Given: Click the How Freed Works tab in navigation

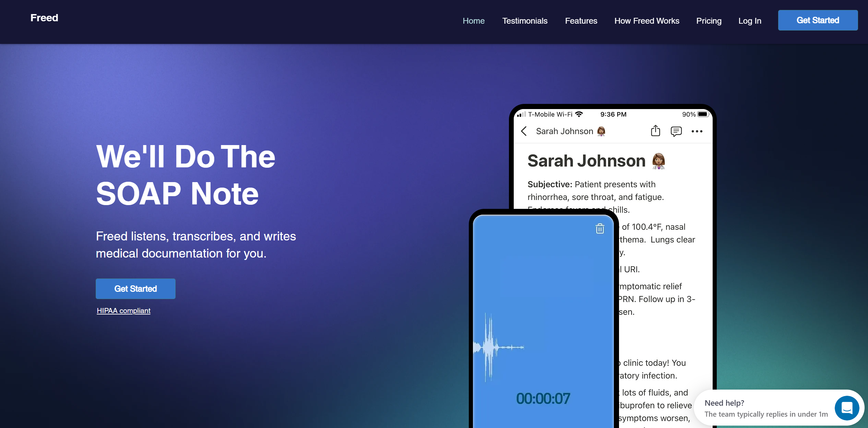Looking at the screenshot, I should click(646, 21).
